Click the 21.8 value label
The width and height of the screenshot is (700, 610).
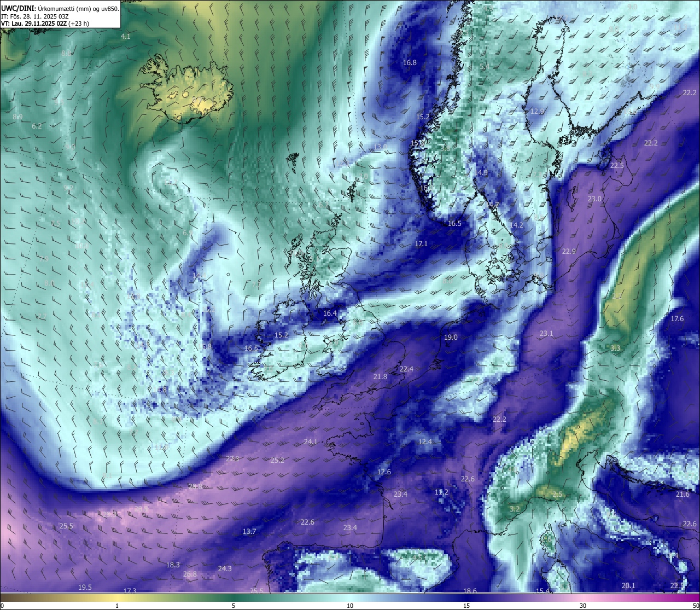point(380,376)
